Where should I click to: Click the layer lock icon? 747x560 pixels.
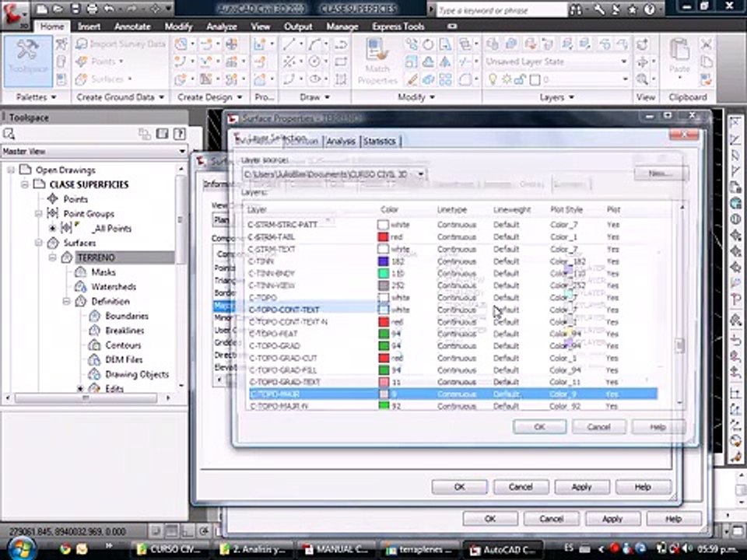(x=519, y=79)
